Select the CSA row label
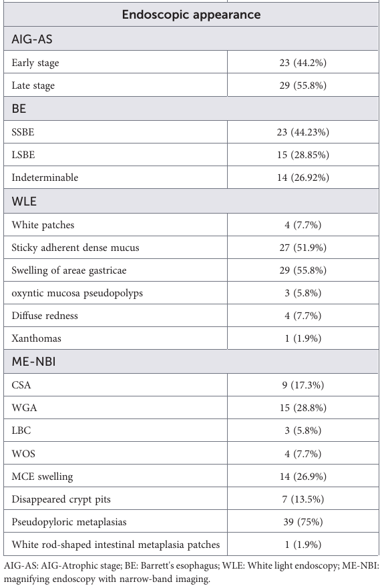Image resolution: width=382 pixels, height=588 pixels. coord(21,385)
